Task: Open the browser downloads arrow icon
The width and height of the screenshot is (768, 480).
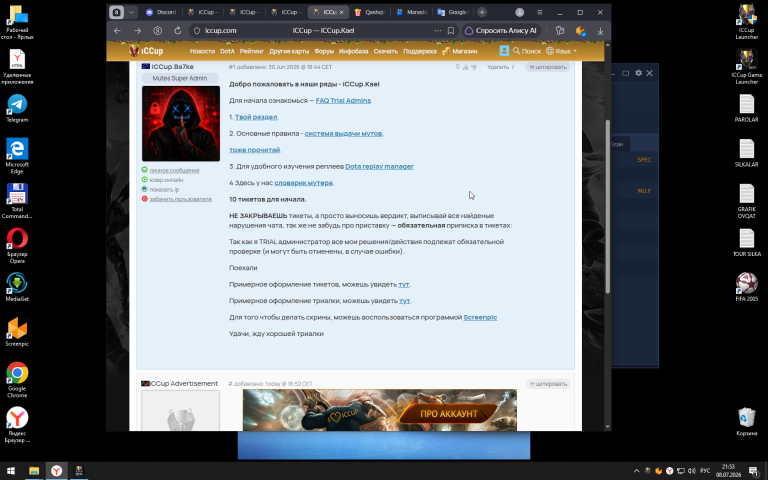Action: click(x=600, y=30)
